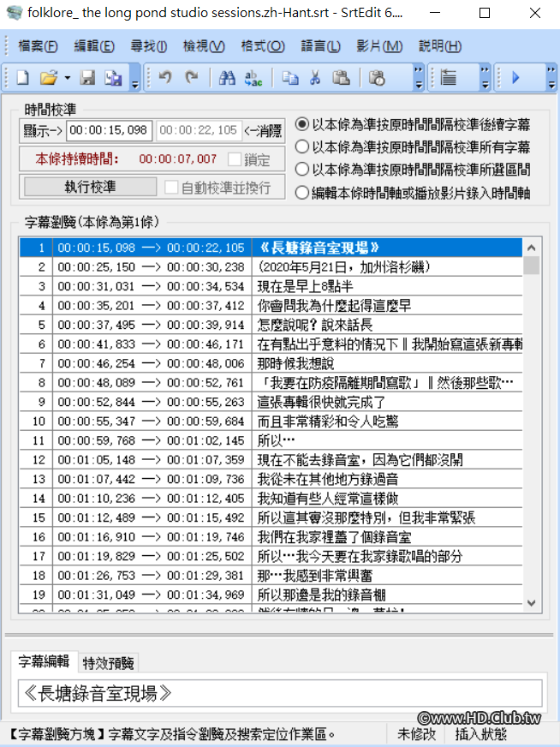The image size is (560, 747).
Task: Redo the action with the redo arrow
Action: click(192, 77)
